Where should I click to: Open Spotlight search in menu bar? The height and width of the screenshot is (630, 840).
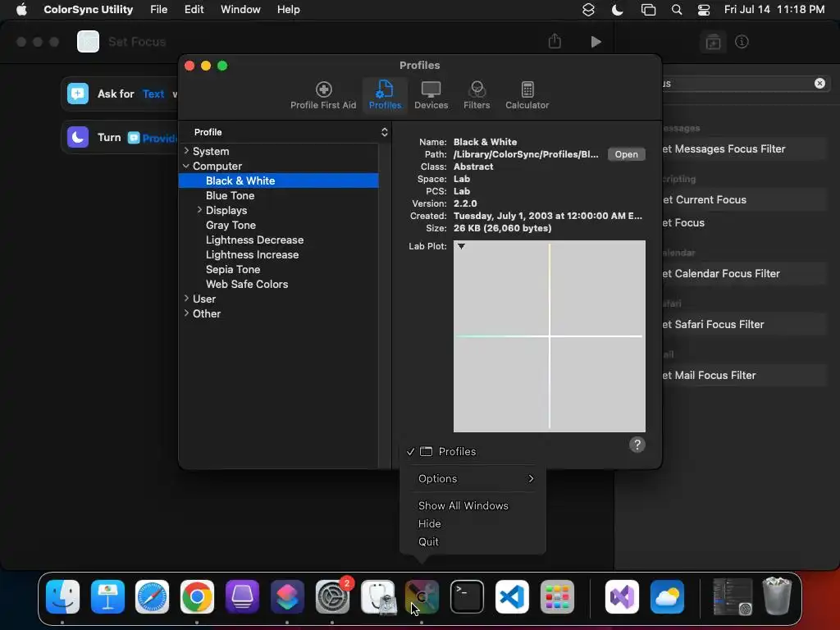coord(677,10)
